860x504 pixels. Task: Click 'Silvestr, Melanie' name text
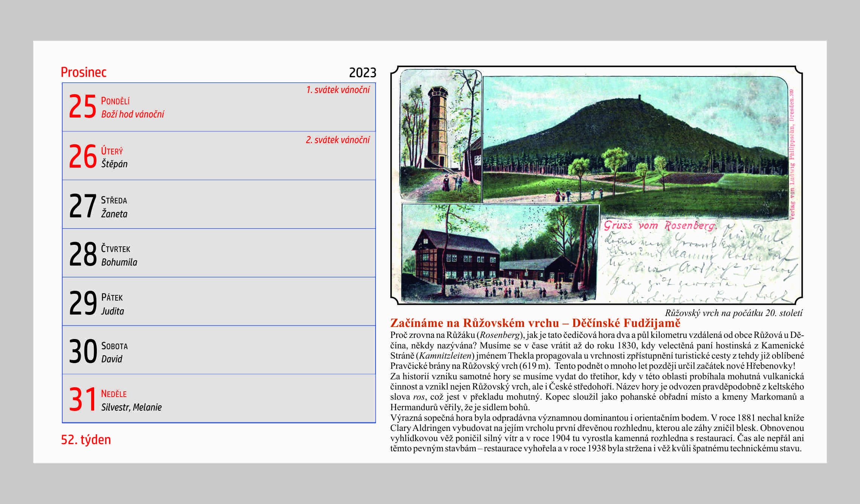[131, 407]
